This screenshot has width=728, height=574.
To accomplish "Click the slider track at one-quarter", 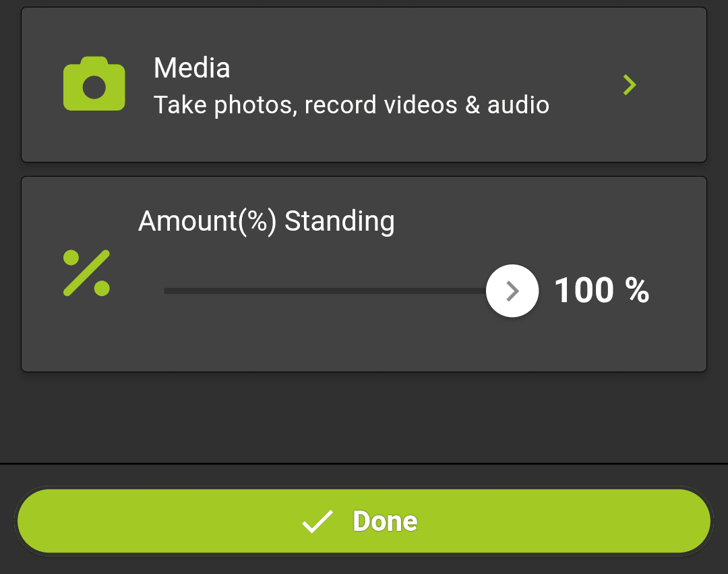I will 251,291.
